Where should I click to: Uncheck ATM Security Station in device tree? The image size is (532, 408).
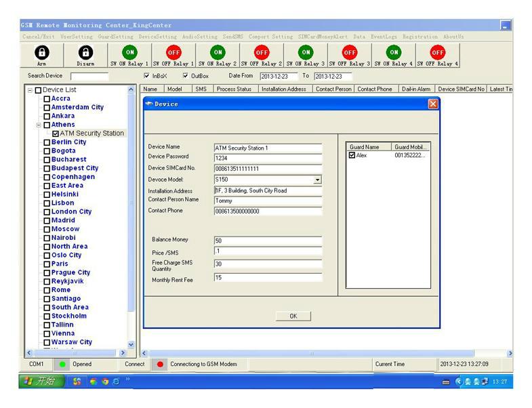[56, 134]
